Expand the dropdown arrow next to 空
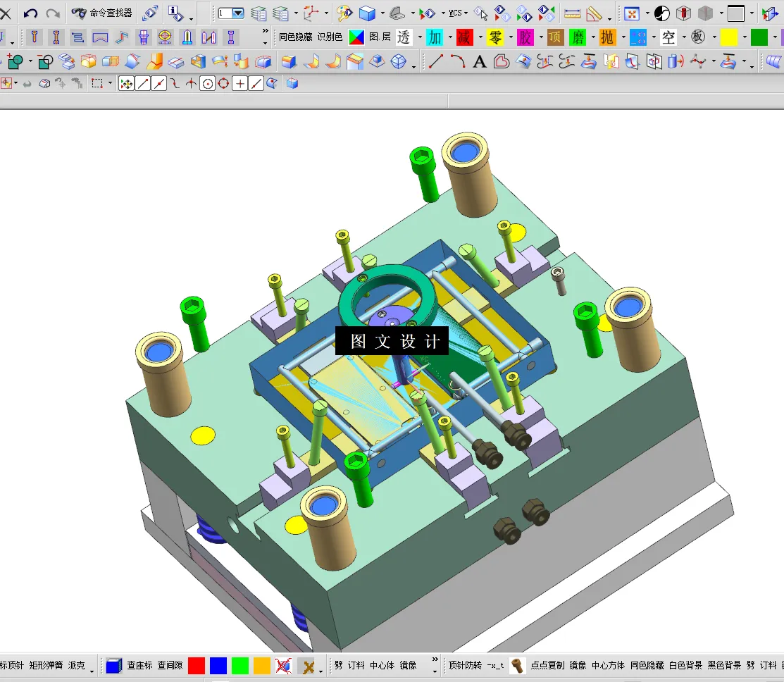Screen dimensions: 784x682 pos(684,37)
